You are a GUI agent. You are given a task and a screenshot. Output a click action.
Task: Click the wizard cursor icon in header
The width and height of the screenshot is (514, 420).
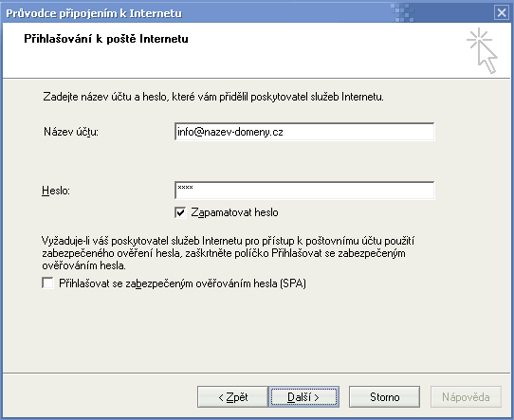(482, 50)
